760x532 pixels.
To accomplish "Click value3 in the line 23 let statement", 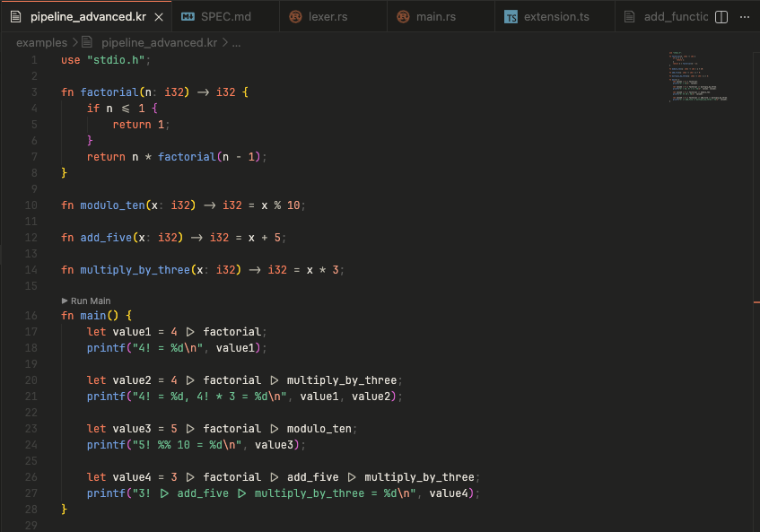I will pos(132,429).
